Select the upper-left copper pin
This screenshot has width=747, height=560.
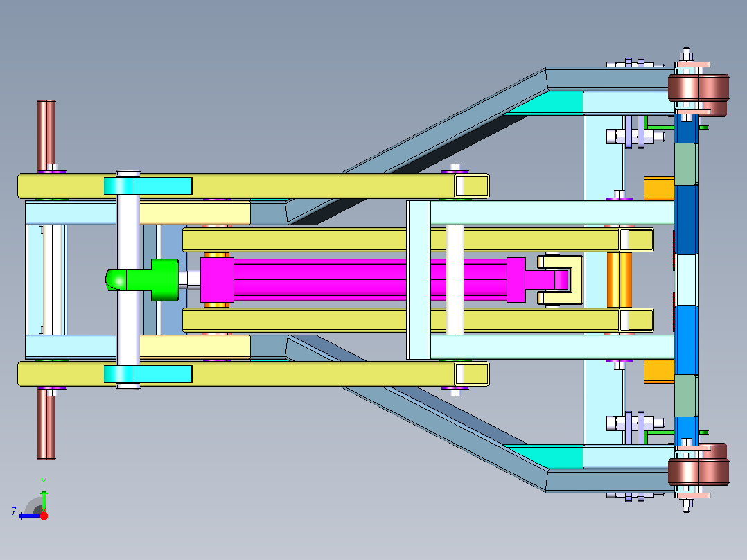[x=46, y=137]
